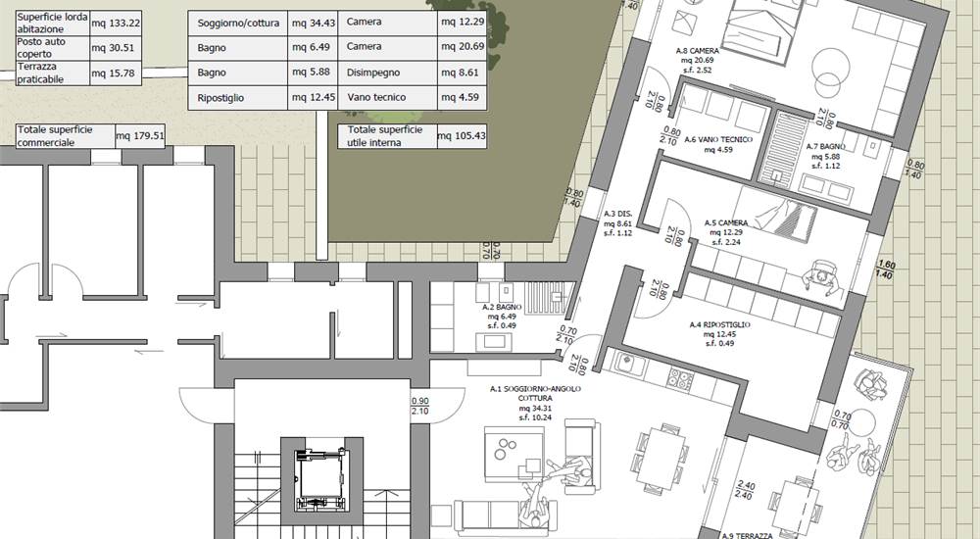Image resolution: width=980 pixels, height=539 pixels.
Task: Click the 'Ripostiglio' table cell
Action: point(238,98)
